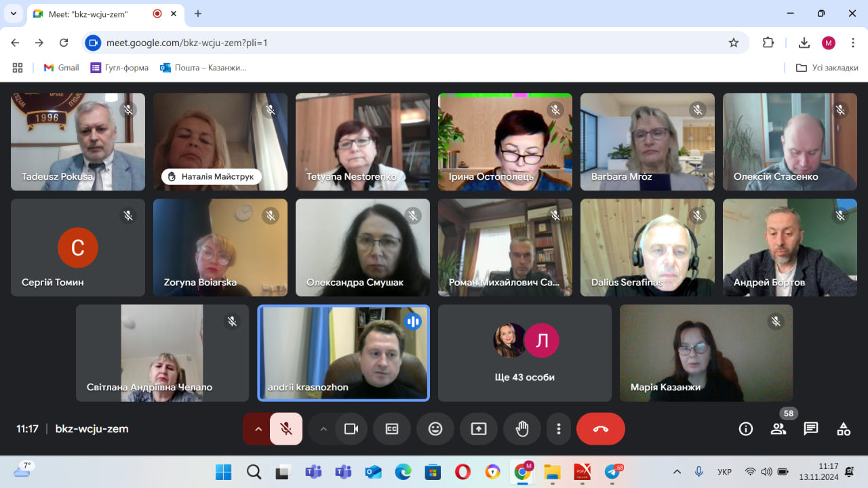
Task: Open Telegram from the taskbar
Action: coord(613,472)
